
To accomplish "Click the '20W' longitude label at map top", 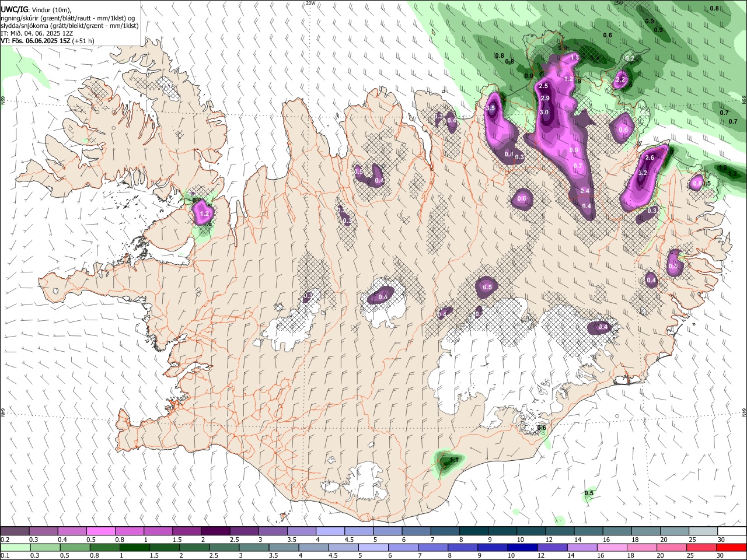I will (310, 3).
